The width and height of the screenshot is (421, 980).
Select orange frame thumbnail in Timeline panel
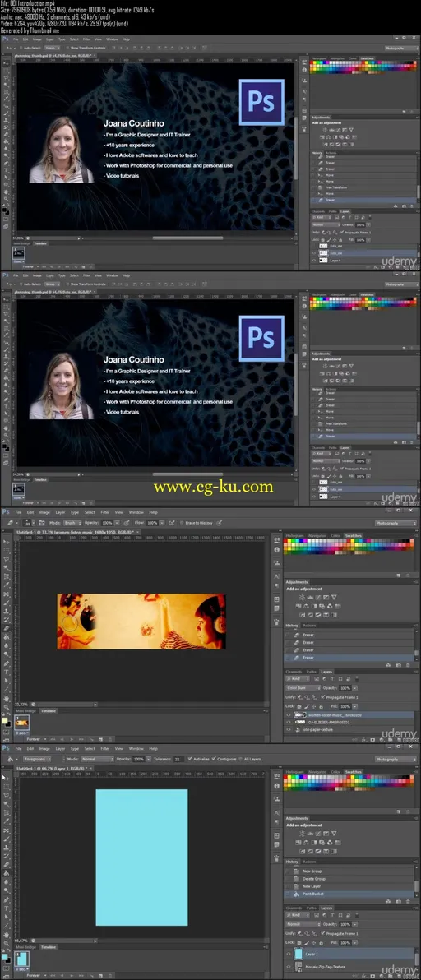point(21,723)
